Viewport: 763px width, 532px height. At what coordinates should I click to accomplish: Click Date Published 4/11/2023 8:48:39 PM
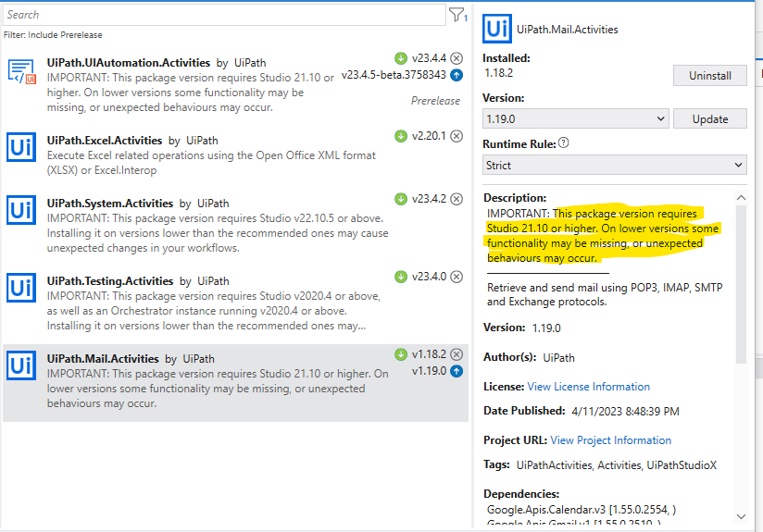pos(625,412)
